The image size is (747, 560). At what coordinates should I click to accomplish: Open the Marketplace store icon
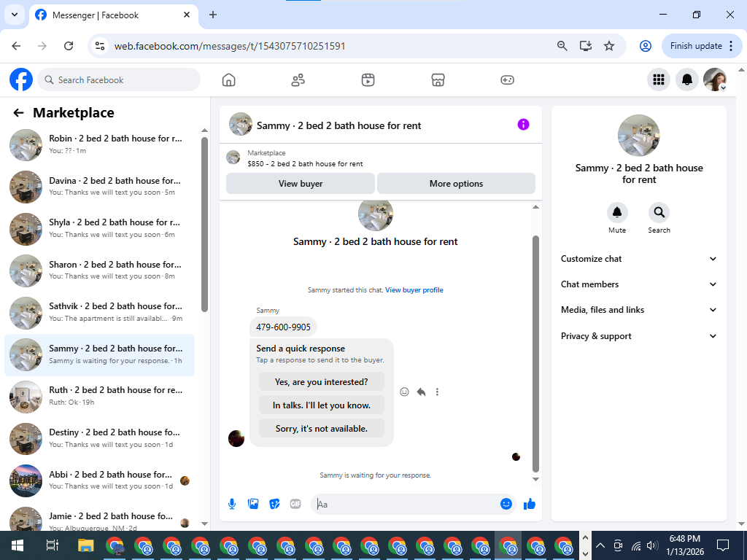tap(438, 80)
